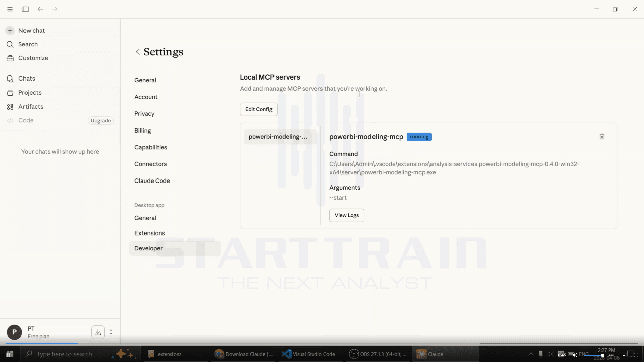Click the download update icon button

98,332
